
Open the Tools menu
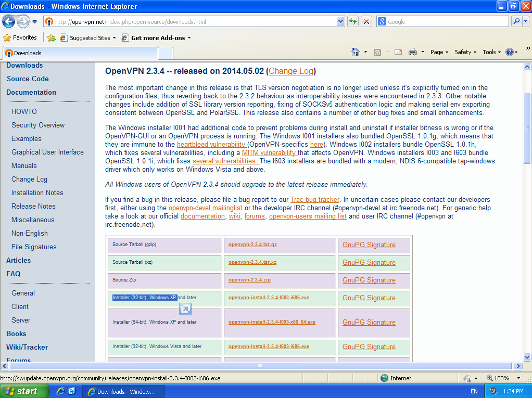click(491, 52)
